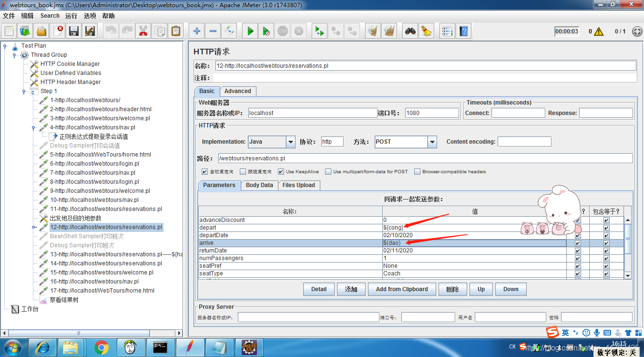
Task: Collapse all nodes with minus icon
Action: (x=213, y=31)
